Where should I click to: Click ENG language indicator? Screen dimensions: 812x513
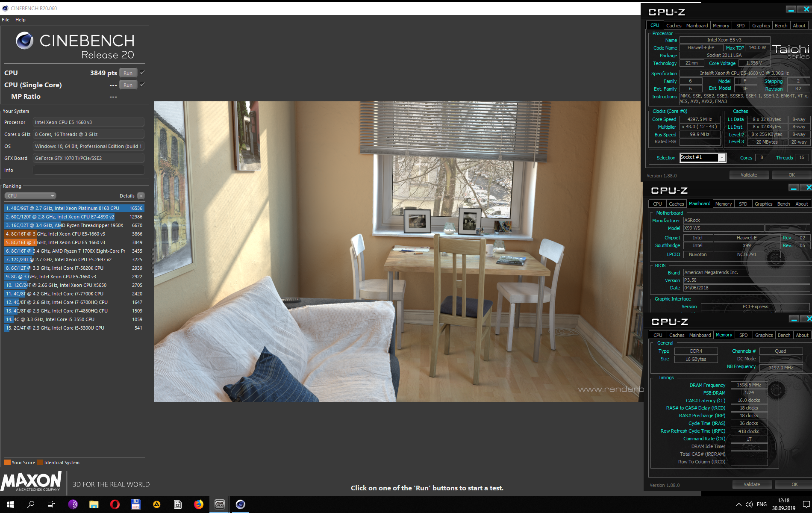pyautogui.click(x=762, y=504)
